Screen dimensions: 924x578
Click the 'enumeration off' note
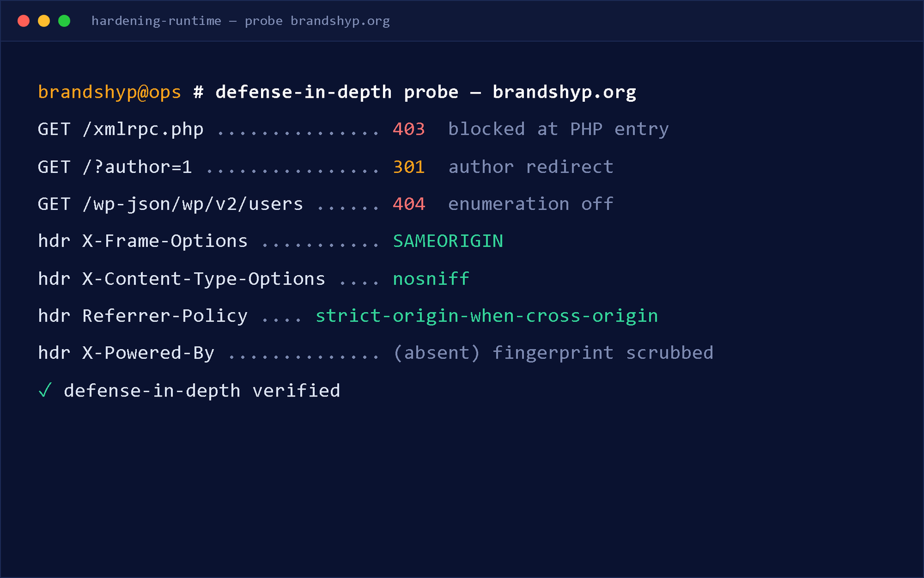tap(531, 204)
